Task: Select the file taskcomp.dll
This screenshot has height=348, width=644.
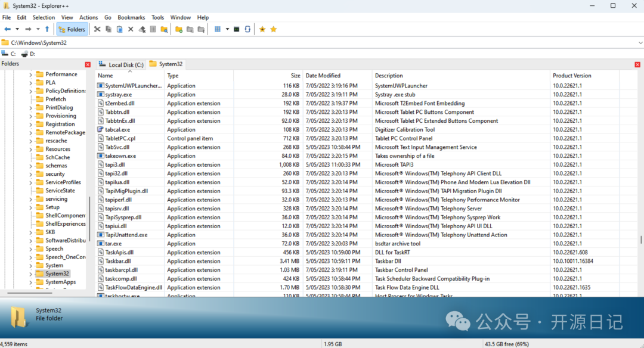Action: (120, 279)
